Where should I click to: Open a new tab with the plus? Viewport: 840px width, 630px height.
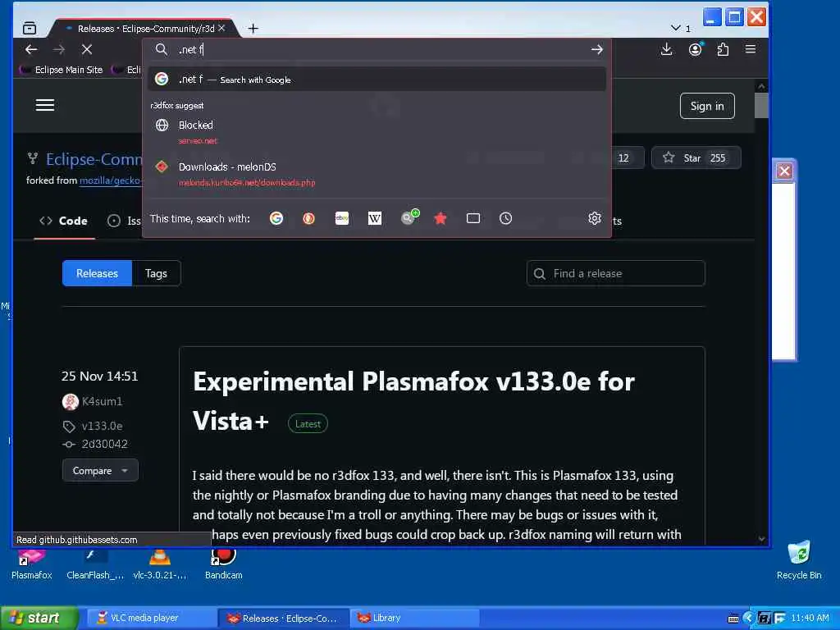pyautogui.click(x=253, y=29)
